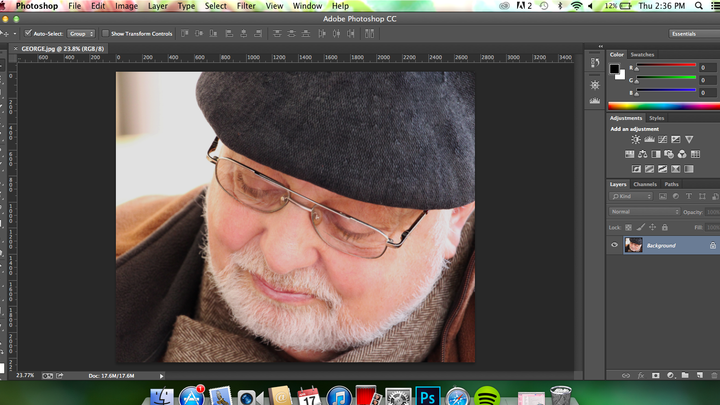Viewport: 720px width, 405px height.
Task: Add a Curves adjustment
Action: [662, 139]
